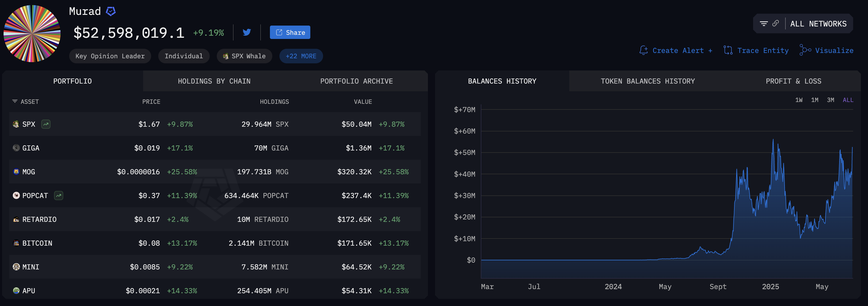The image size is (868, 306).
Task: Open the filter icon beside All Networks
Action: point(763,23)
